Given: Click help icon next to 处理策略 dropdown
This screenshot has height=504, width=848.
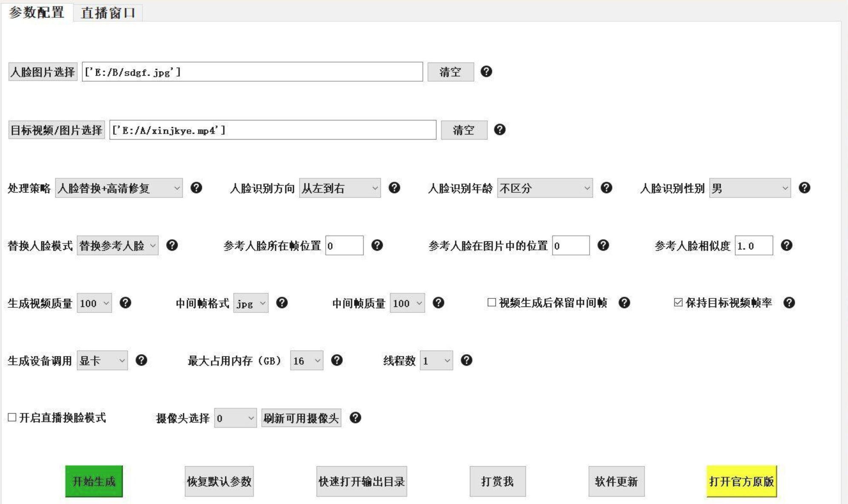Looking at the screenshot, I should (x=196, y=188).
